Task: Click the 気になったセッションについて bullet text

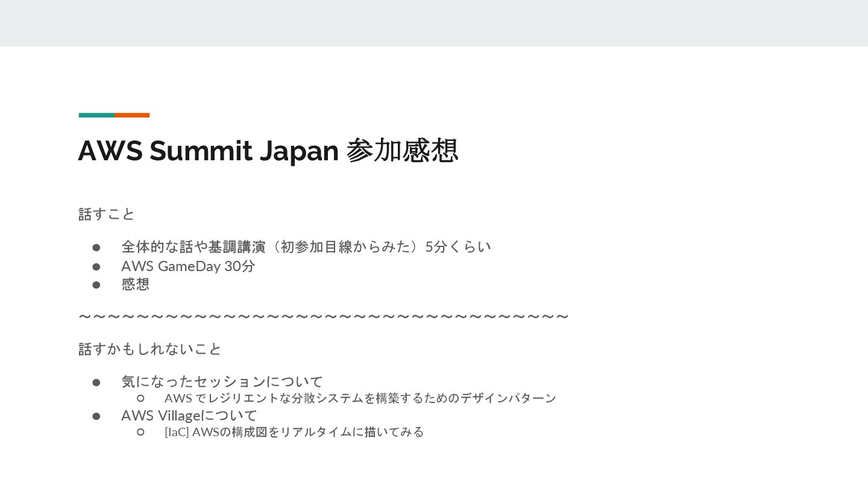Action: tap(222, 381)
